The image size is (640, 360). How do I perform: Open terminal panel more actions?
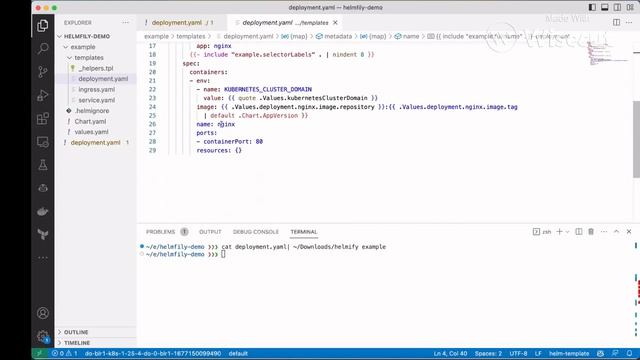tap(604, 231)
